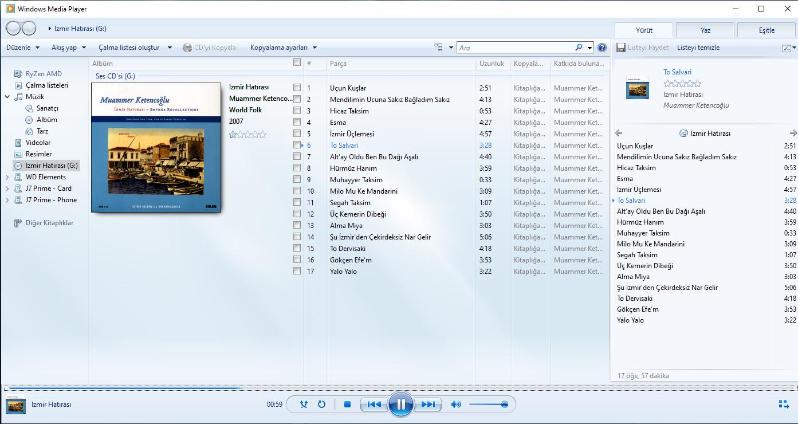
Task: Open the Düzenle dropdown menu
Action: point(22,47)
